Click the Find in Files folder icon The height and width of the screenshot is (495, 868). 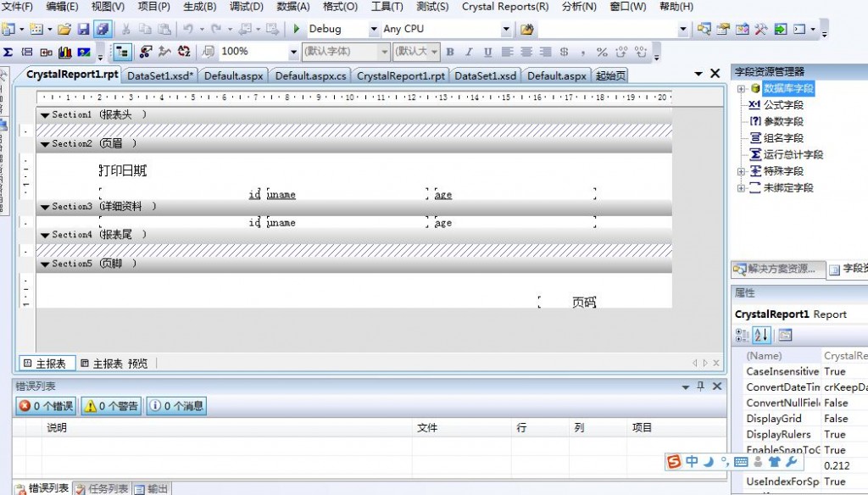pyautogui.click(x=527, y=29)
